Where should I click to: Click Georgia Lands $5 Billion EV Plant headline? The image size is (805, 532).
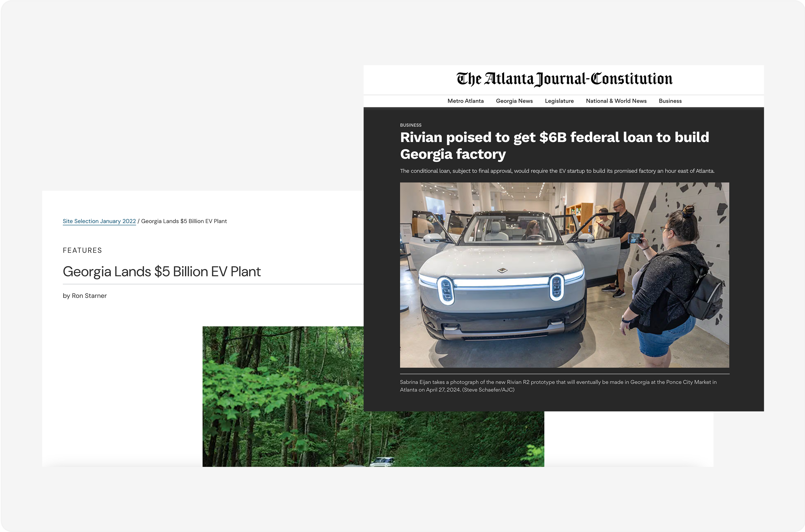coord(161,272)
